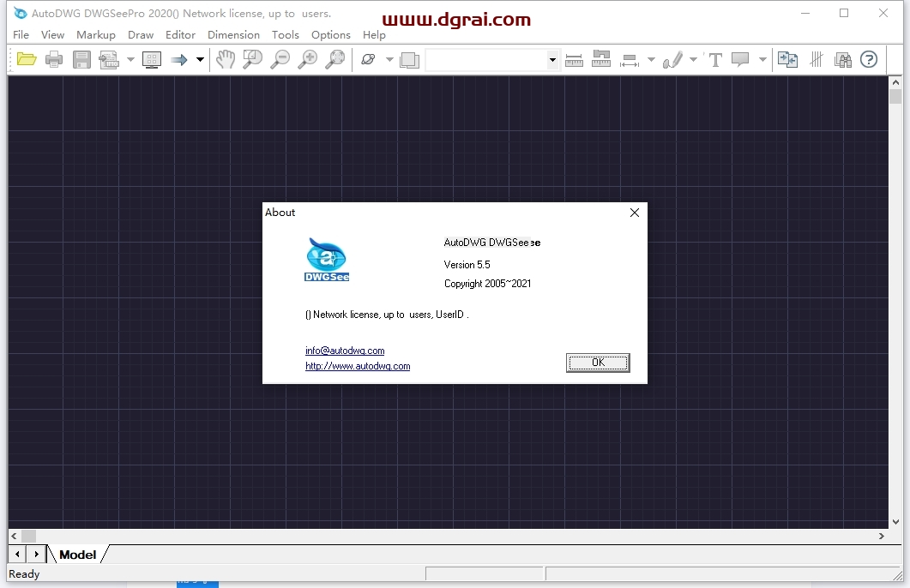Select the callout comment bubble tool
910x588 pixels.
click(x=740, y=59)
